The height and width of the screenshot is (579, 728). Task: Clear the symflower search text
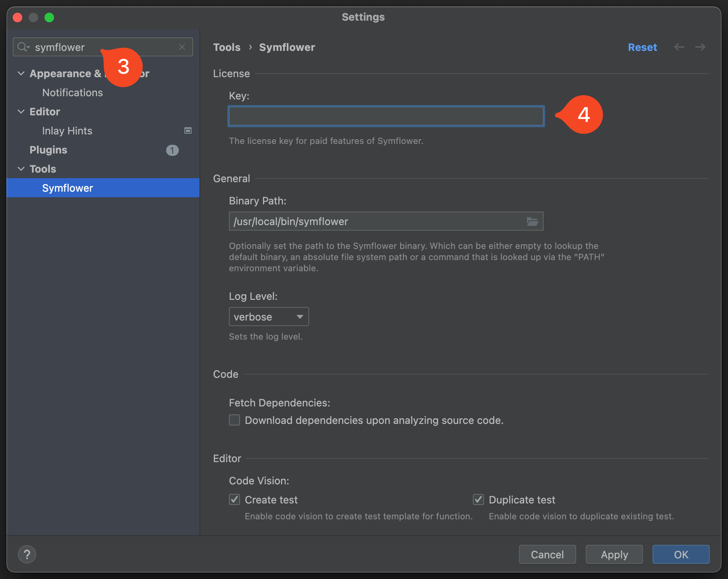[182, 47]
